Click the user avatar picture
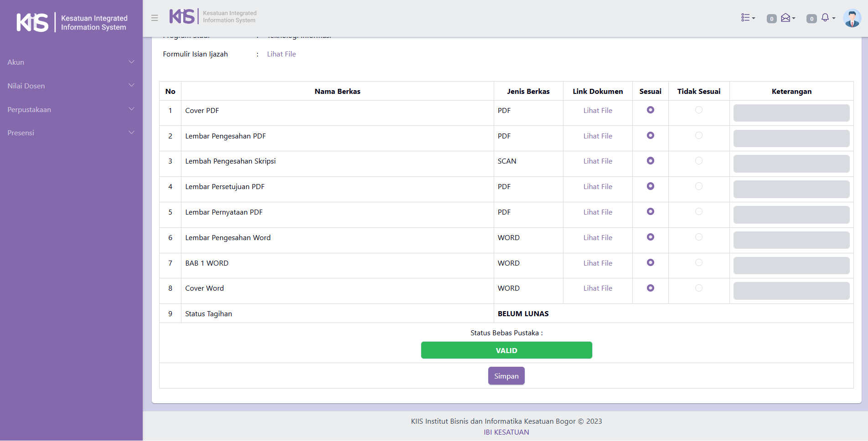This screenshot has height=441, width=868. click(852, 18)
